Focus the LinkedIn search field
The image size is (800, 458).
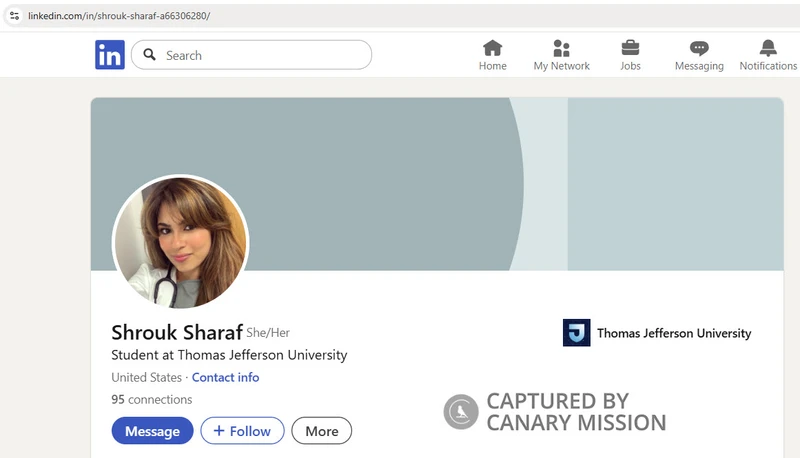(252, 55)
